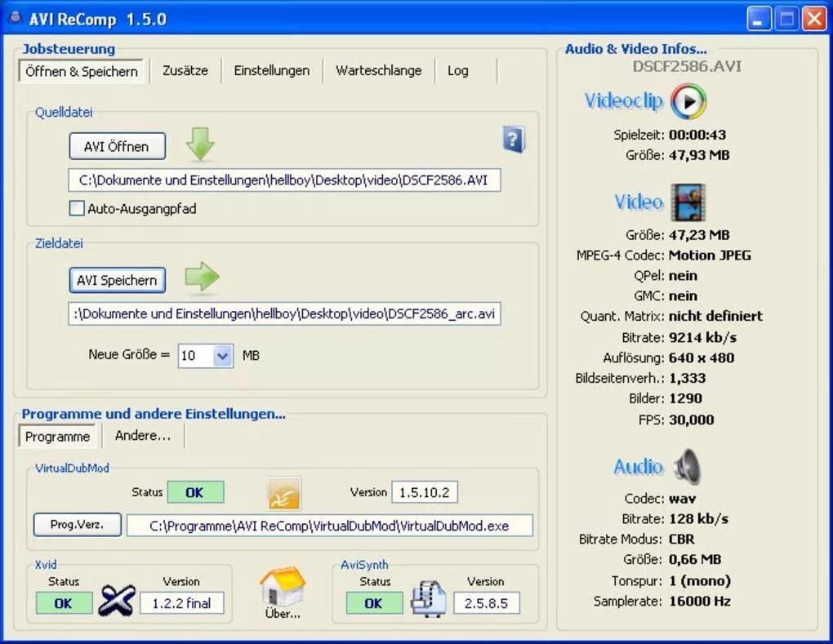The height and width of the screenshot is (644, 833).
Task: Click the Prog.Verz. button
Action: pyautogui.click(x=77, y=525)
